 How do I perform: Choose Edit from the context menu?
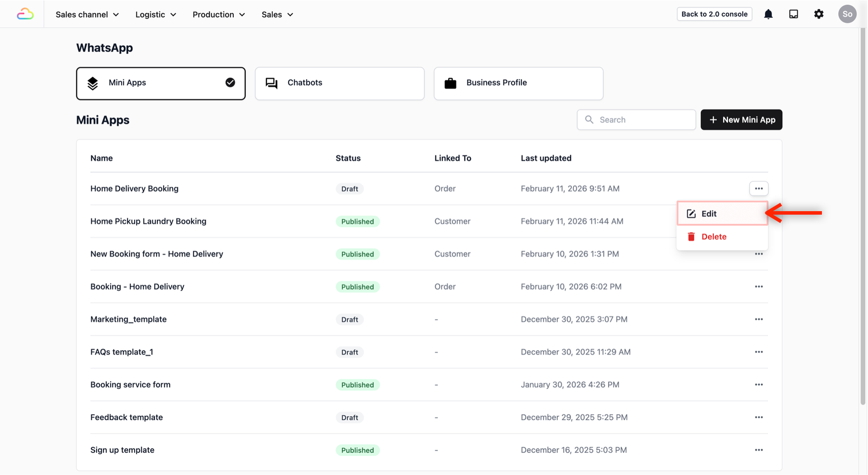[722, 213]
